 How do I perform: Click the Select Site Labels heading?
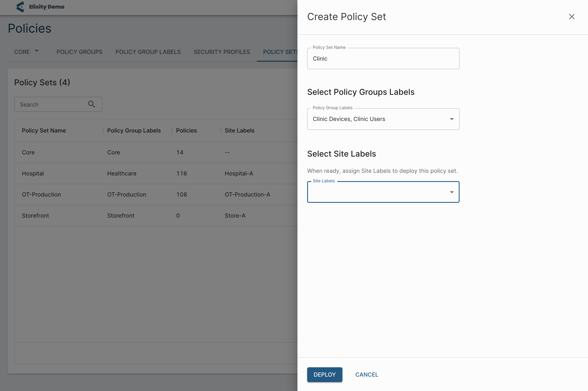click(x=341, y=154)
